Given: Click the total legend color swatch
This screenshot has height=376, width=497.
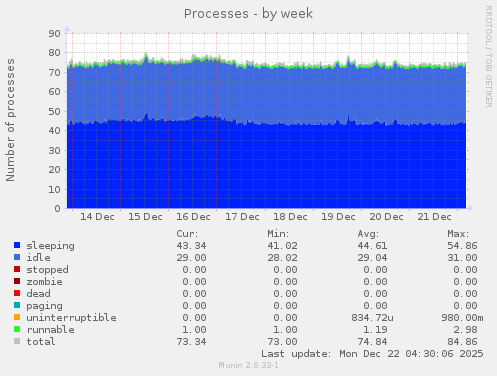Looking at the screenshot, I should point(17,341).
